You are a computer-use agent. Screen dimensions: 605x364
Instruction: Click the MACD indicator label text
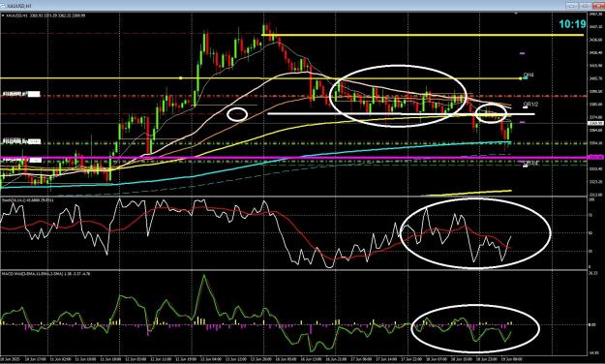click(x=45, y=273)
